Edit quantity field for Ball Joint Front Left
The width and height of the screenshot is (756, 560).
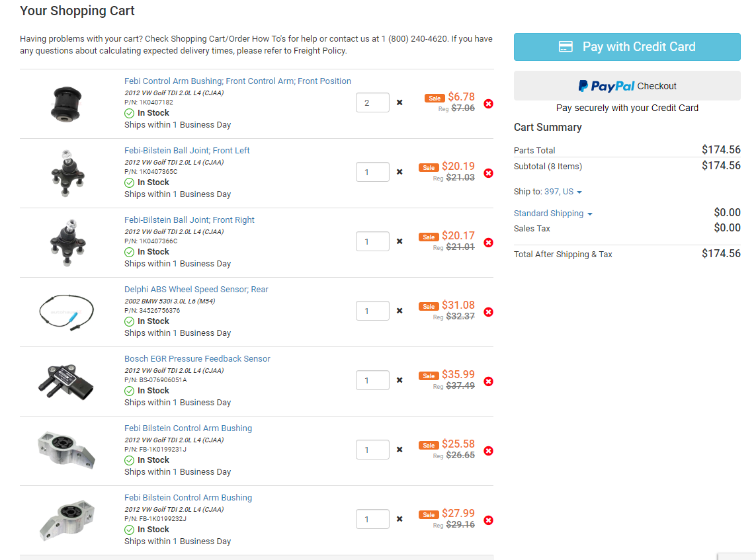[x=372, y=172]
